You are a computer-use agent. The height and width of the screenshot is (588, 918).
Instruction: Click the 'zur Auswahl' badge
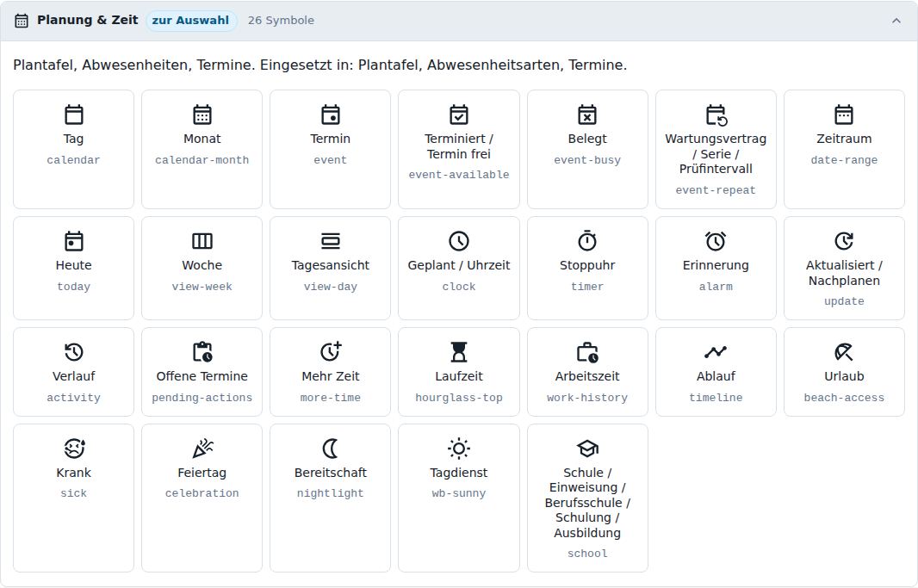coord(191,21)
